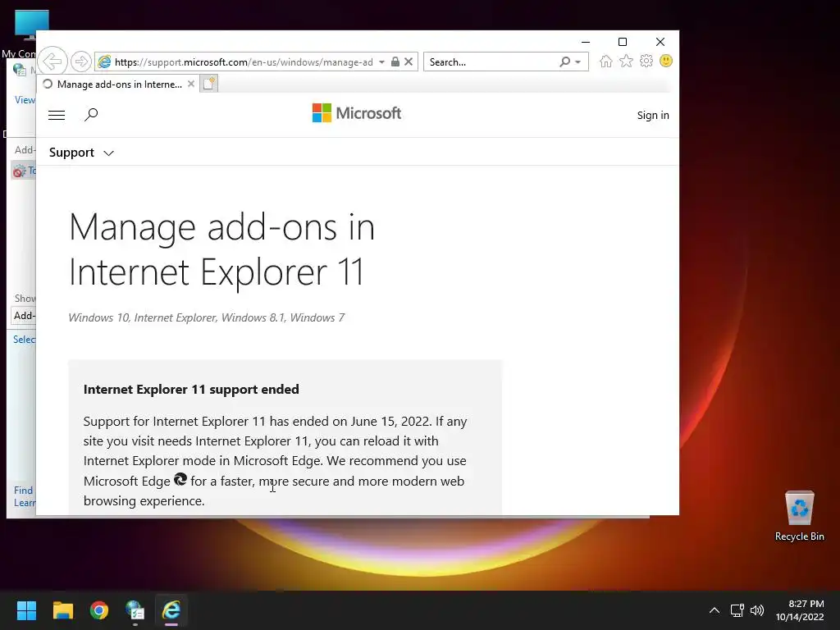Click the magnifier icon in IE search box
The image size is (840, 630).
pyautogui.click(x=564, y=62)
